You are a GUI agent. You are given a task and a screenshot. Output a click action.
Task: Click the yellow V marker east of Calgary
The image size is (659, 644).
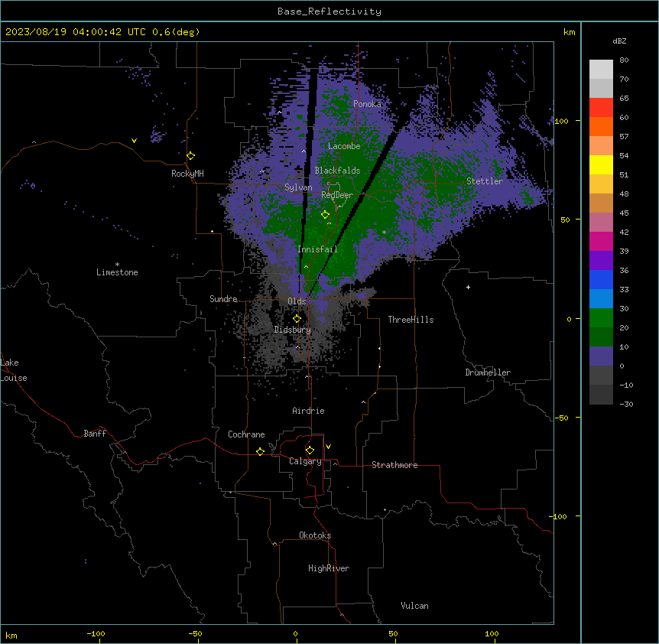pyautogui.click(x=328, y=447)
